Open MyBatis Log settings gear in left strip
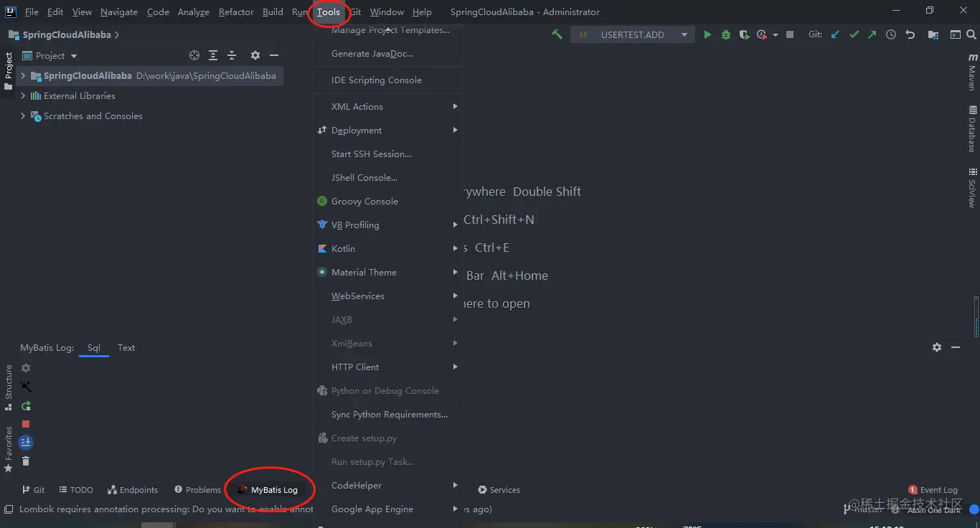This screenshot has height=528, width=980. pyautogui.click(x=26, y=368)
